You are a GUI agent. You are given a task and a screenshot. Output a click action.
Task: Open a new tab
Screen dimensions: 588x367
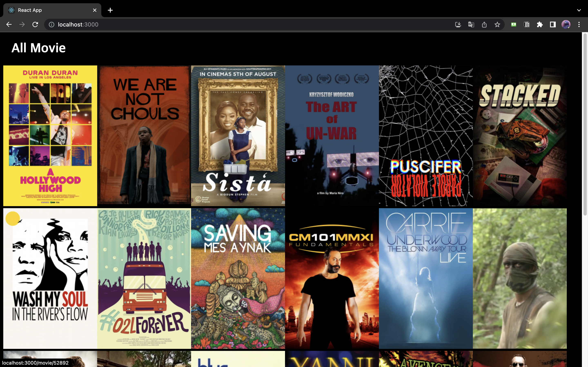[x=110, y=10]
